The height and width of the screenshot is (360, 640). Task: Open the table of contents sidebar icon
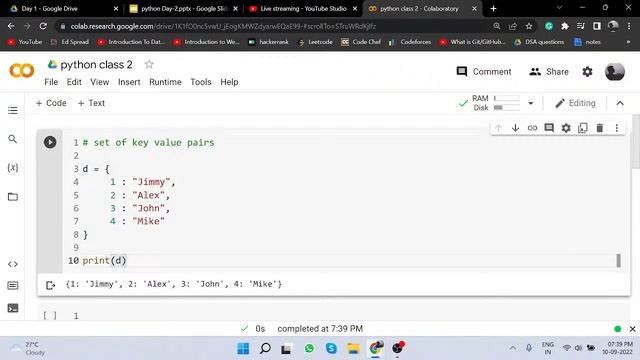pyautogui.click(x=13, y=111)
